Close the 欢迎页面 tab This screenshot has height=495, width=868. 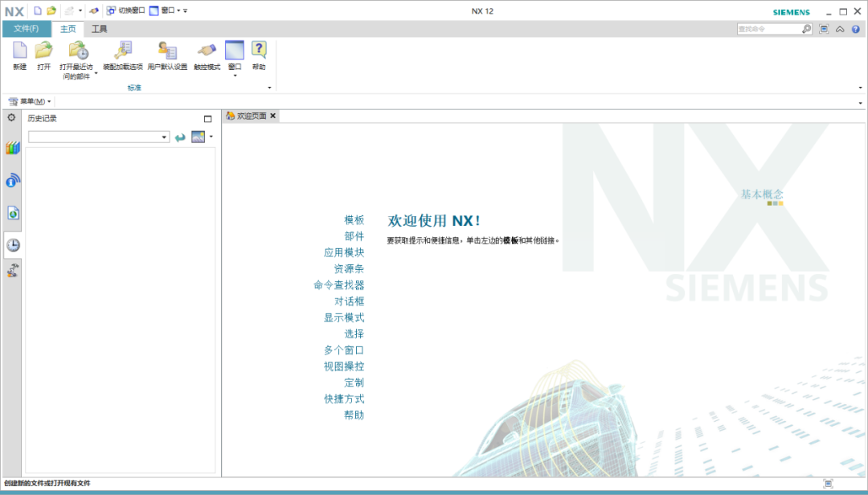click(x=273, y=116)
